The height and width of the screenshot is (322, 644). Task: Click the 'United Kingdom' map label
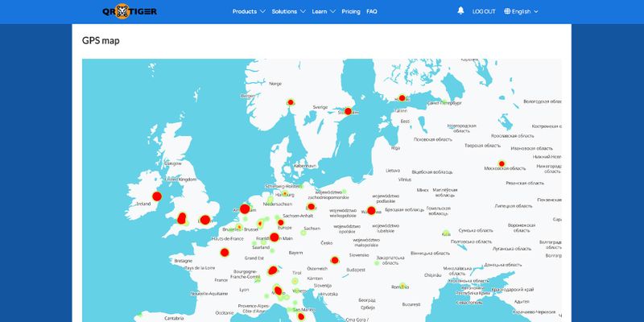[x=180, y=180]
